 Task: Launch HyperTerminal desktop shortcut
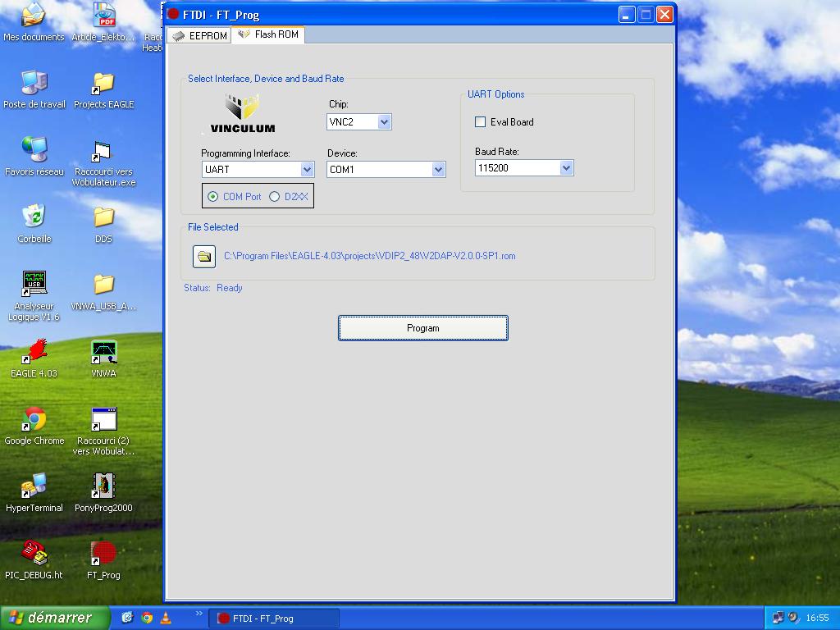click(34, 493)
